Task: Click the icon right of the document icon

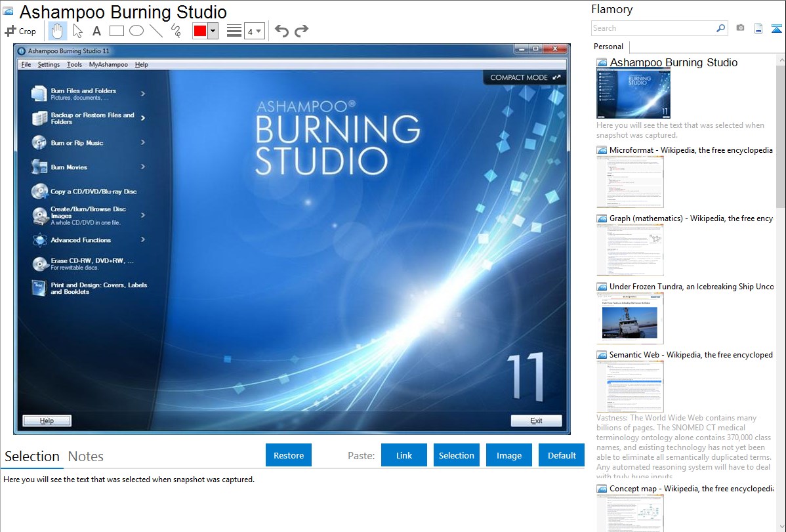Action: (x=776, y=28)
